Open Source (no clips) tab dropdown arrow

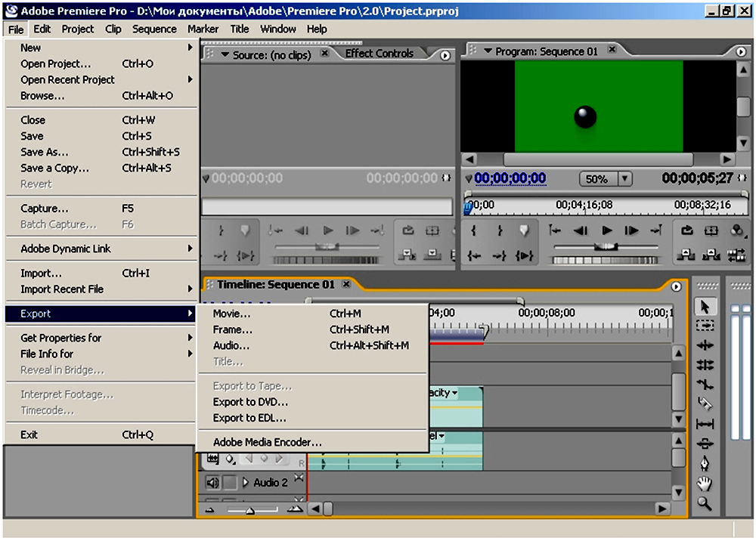click(225, 55)
